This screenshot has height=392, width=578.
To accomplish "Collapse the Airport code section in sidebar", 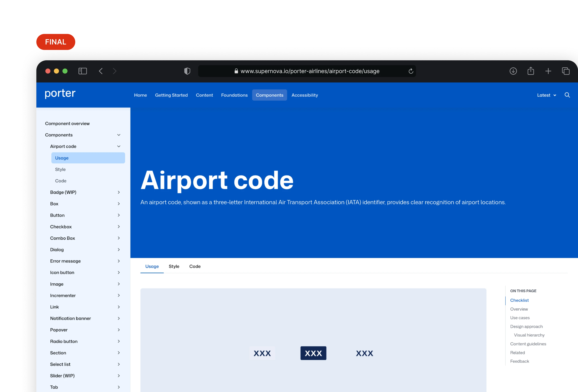I will pyautogui.click(x=119, y=146).
